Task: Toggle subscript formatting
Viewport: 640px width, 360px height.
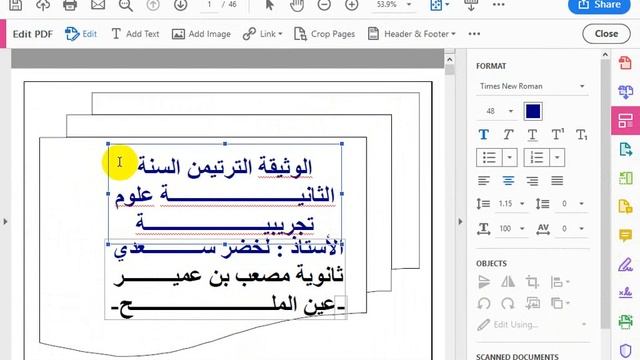Action: [x=582, y=134]
